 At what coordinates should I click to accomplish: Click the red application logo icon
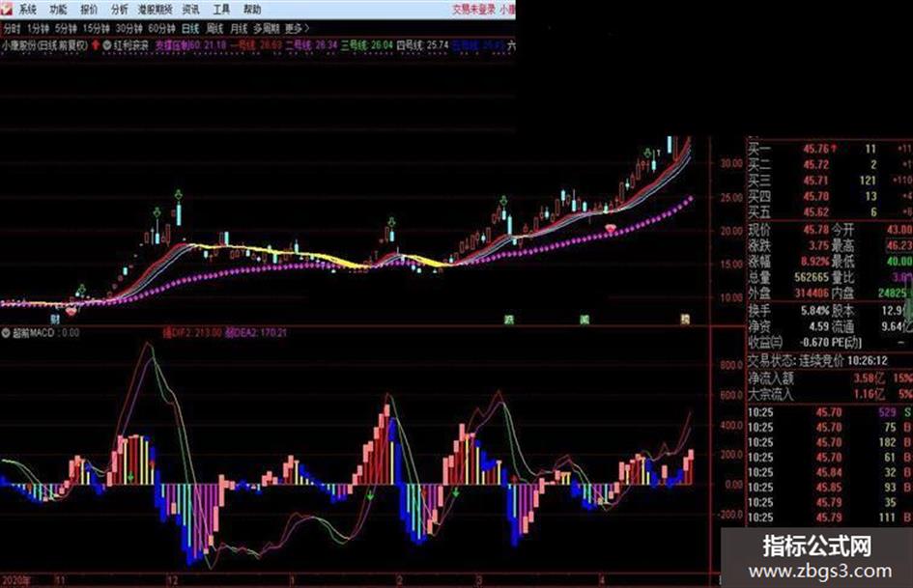pyautogui.click(x=7, y=8)
